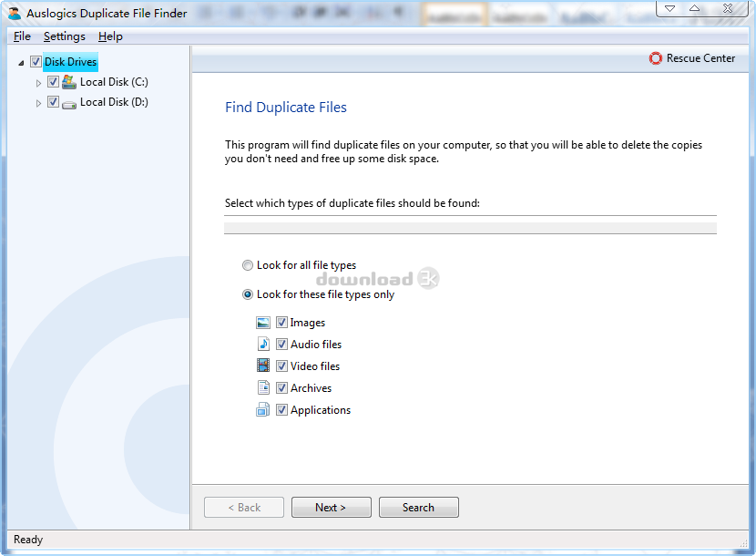Select 'Look for these file types only' radio

pyautogui.click(x=248, y=294)
